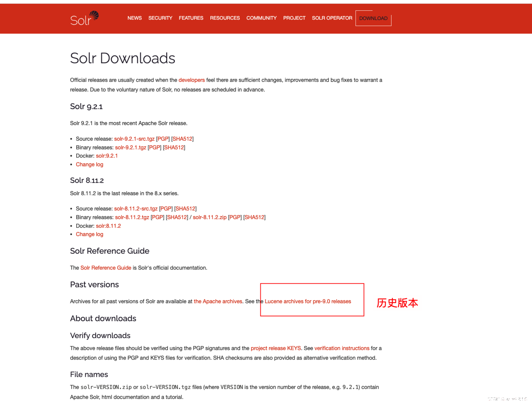
Task: Open PGP signature for solr-9.2.1.tgz
Action: 154,147
